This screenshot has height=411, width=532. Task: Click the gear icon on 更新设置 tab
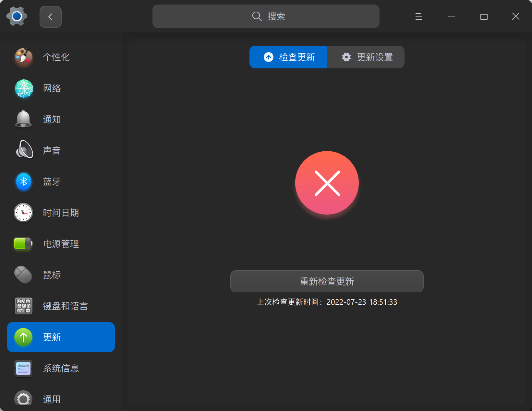(346, 57)
